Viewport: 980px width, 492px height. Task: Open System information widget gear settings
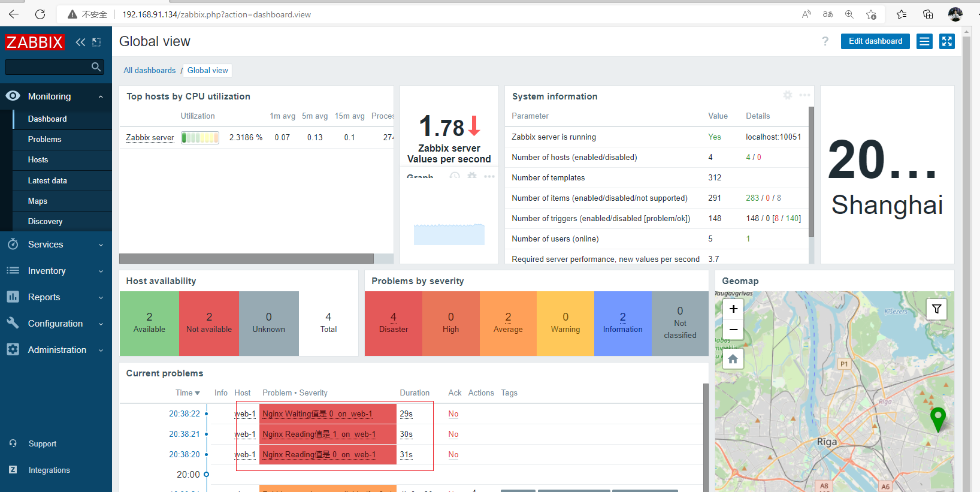click(x=788, y=95)
